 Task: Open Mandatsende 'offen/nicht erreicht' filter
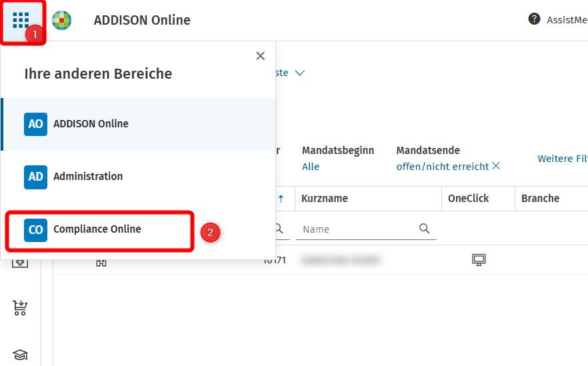tap(443, 167)
